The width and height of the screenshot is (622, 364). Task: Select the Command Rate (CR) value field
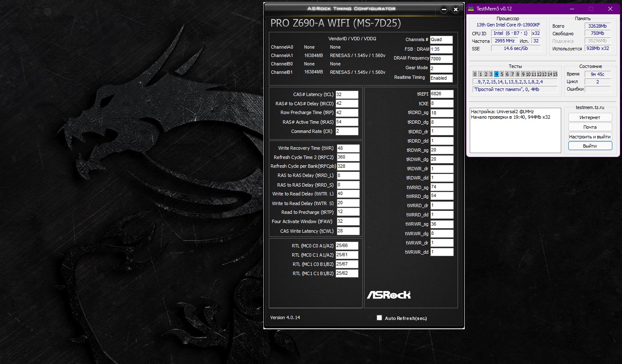(x=347, y=131)
